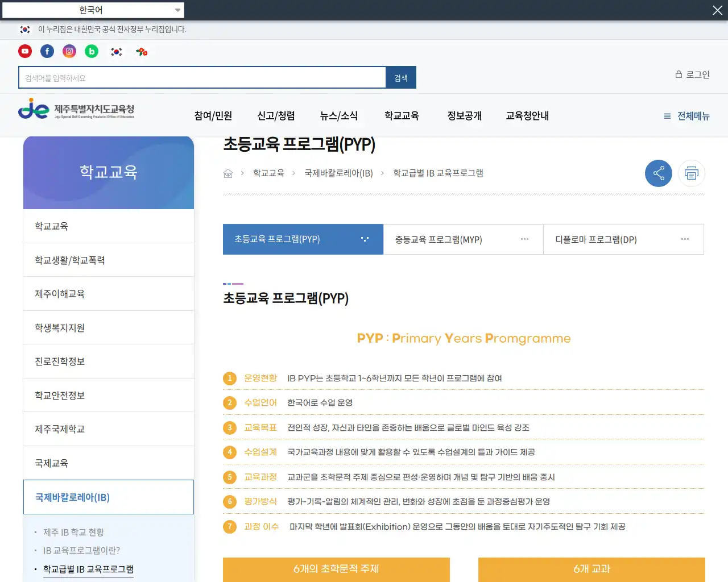Expand the 중등교육 프로그램(MYP) tab dots
Viewport: 728px width, 582px height.
coord(524,239)
